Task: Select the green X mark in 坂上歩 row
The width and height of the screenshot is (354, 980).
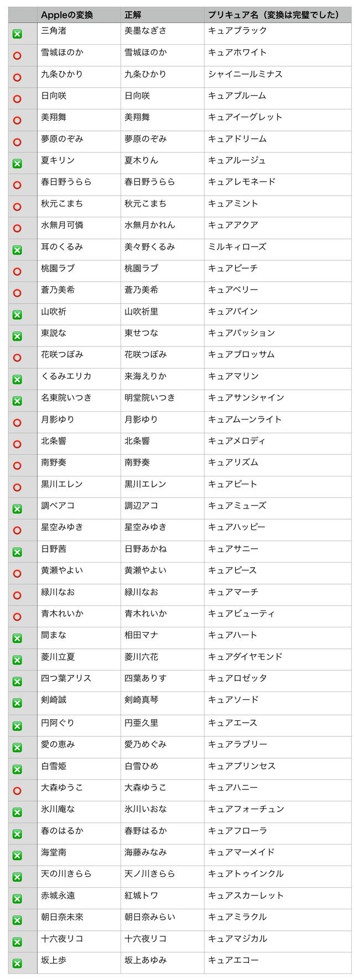Action: pos(17,964)
